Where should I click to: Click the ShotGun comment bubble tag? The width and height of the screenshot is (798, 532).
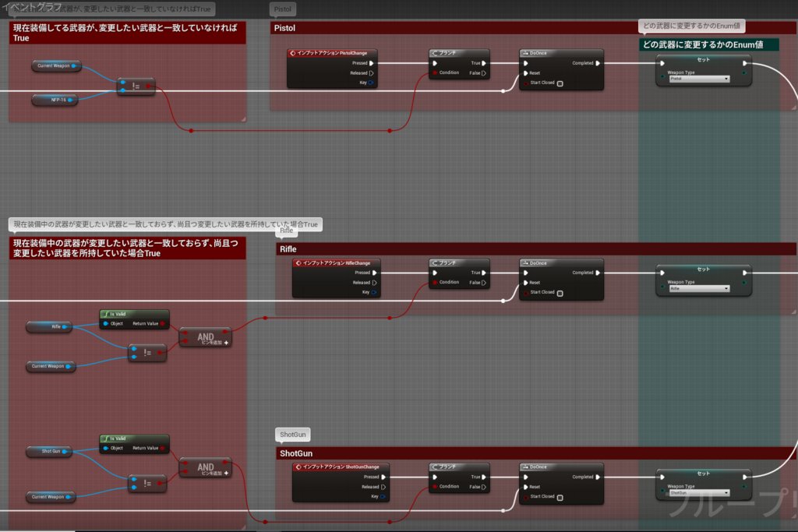pyautogui.click(x=293, y=435)
